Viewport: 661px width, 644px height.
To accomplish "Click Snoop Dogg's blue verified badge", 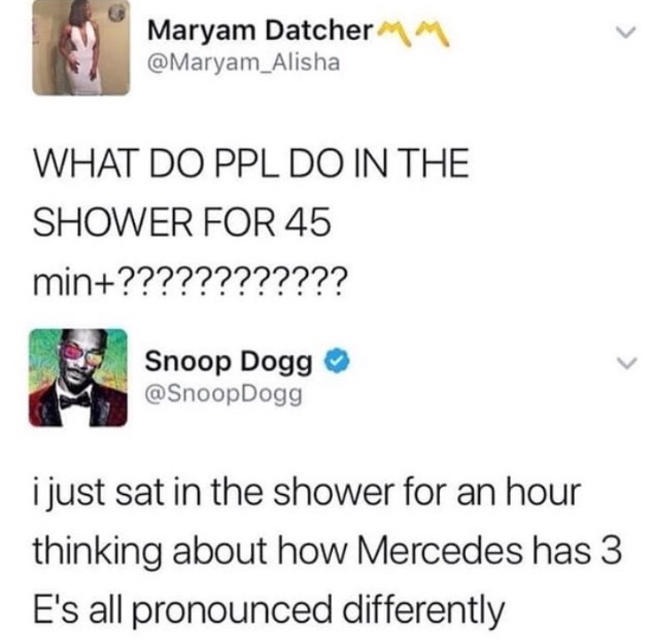I will [338, 361].
